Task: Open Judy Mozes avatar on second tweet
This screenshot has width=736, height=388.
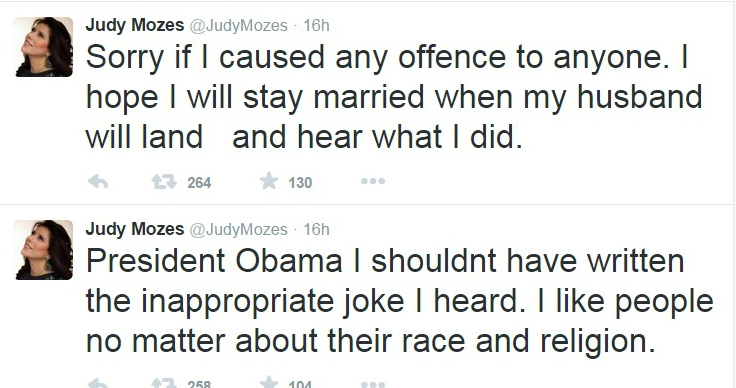Action: coord(44,250)
